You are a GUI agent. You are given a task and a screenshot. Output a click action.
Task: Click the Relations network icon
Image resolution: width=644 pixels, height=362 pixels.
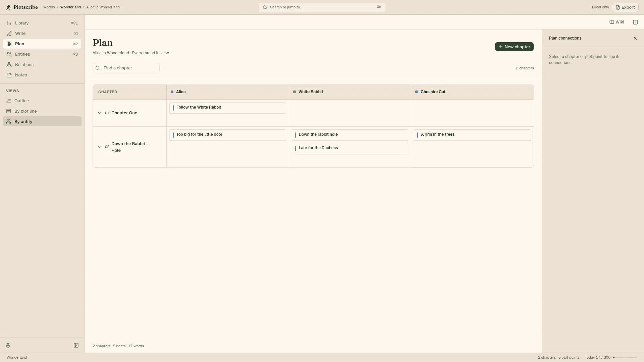pos(9,65)
